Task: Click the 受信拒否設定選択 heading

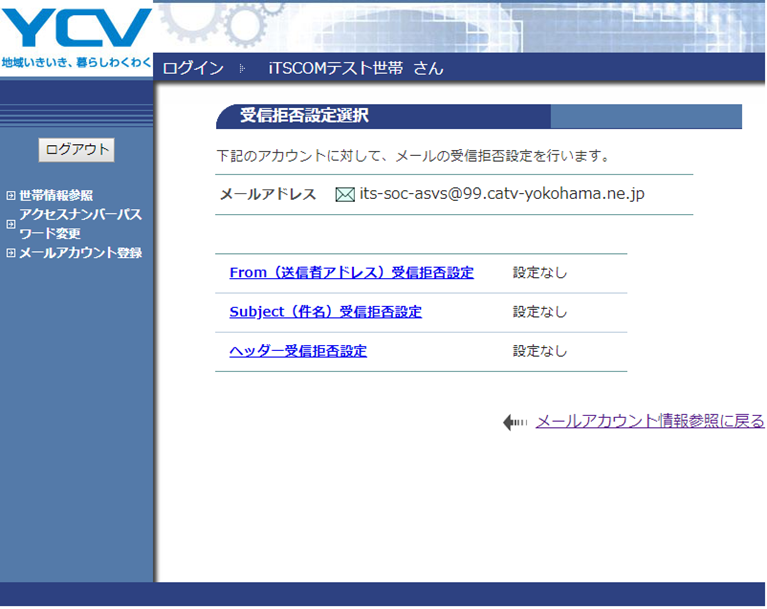Action: pyautogui.click(x=304, y=116)
